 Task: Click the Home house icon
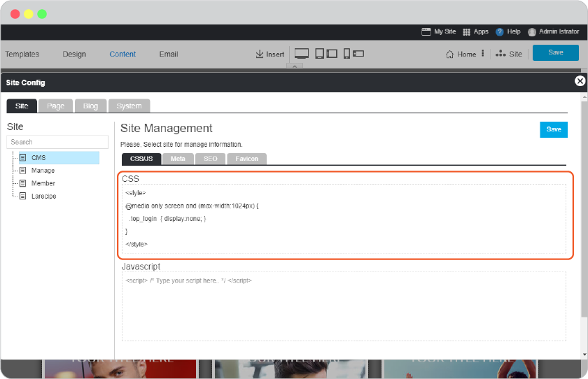(450, 55)
